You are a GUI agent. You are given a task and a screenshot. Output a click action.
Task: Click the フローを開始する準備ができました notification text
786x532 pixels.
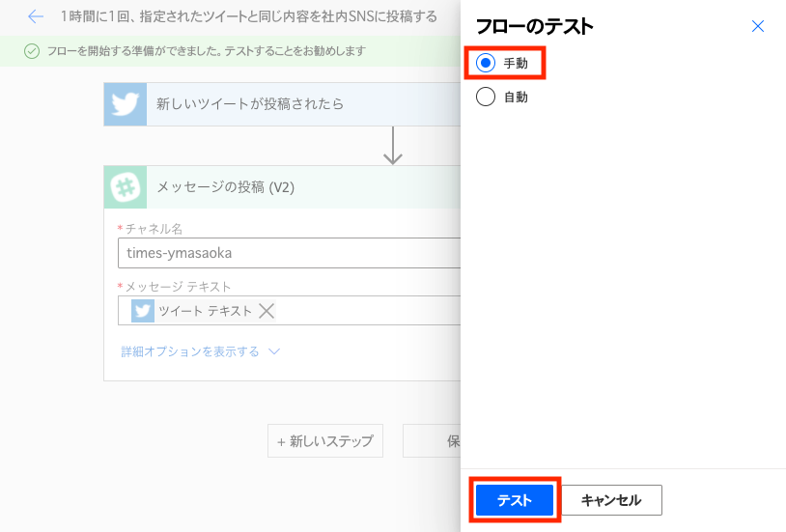click(207, 51)
